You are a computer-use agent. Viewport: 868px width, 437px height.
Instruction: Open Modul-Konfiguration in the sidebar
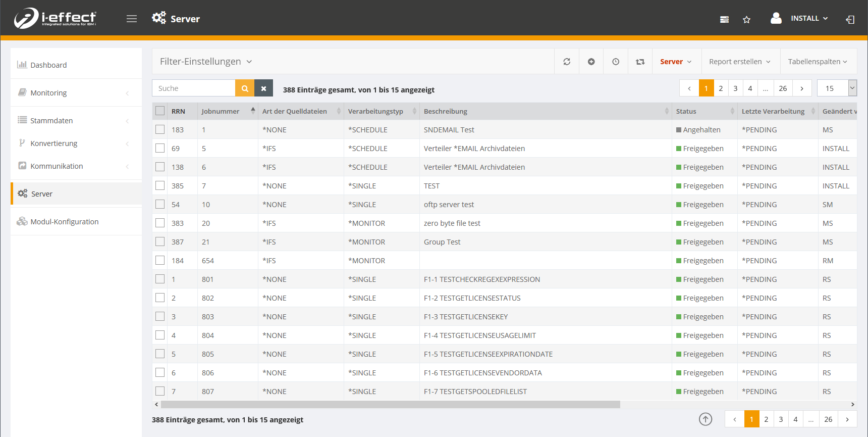point(64,222)
